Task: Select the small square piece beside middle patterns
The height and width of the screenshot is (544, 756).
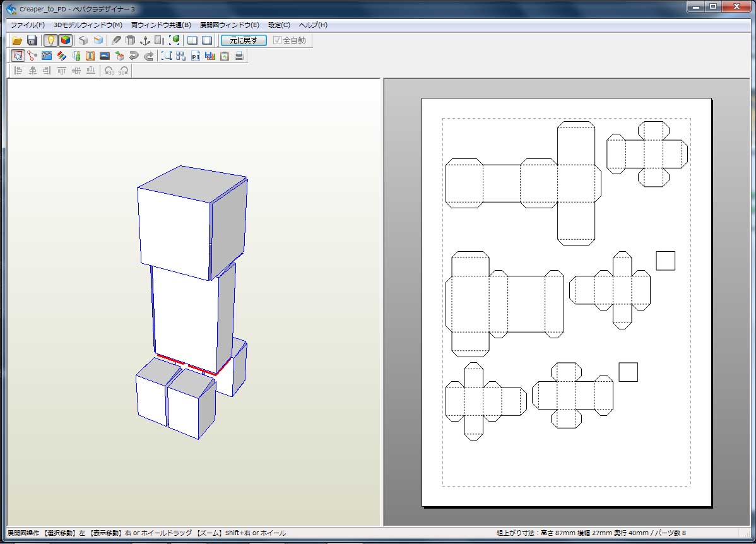Action: coord(665,261)
